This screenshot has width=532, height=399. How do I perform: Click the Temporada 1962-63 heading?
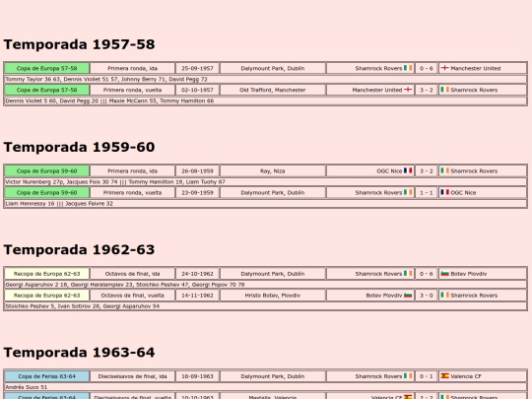click(x=79, y=249)
